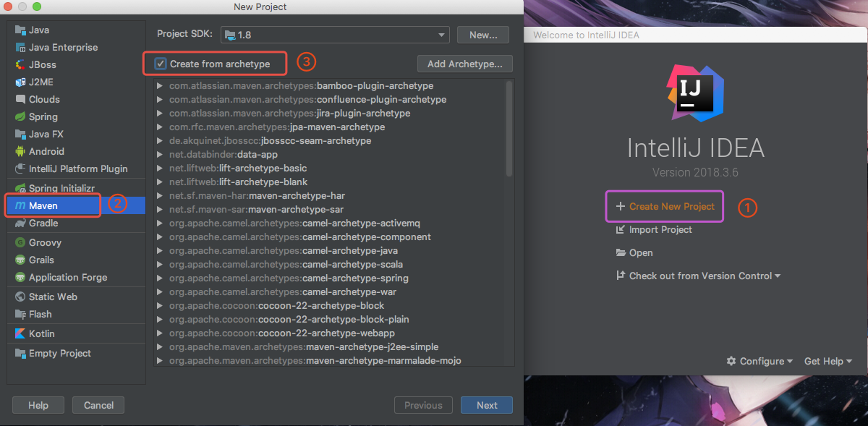Click the Import Project icon in Welcome window
868x426 pixels.
point(620,230)
